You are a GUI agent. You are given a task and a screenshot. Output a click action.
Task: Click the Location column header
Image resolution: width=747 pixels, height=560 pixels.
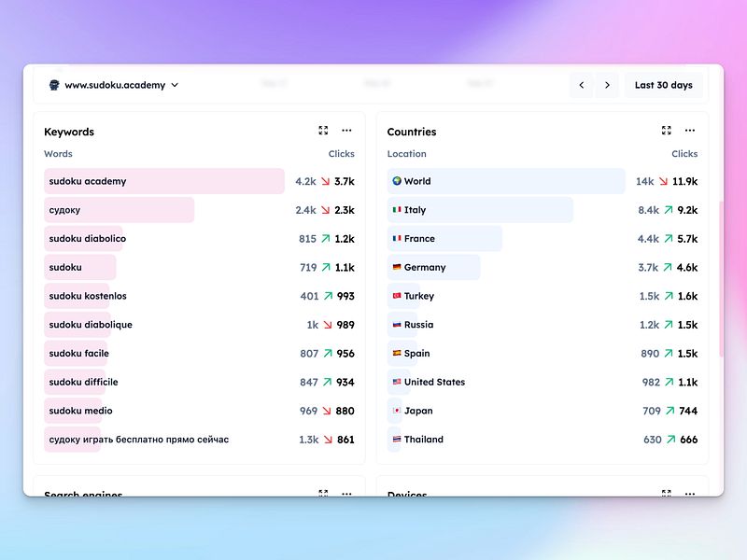tap(406, 154)
